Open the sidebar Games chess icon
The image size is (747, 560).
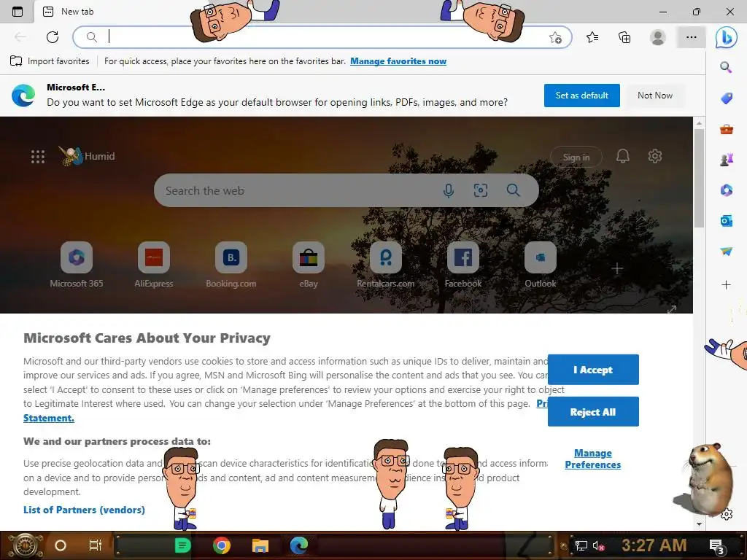point(726,160)
